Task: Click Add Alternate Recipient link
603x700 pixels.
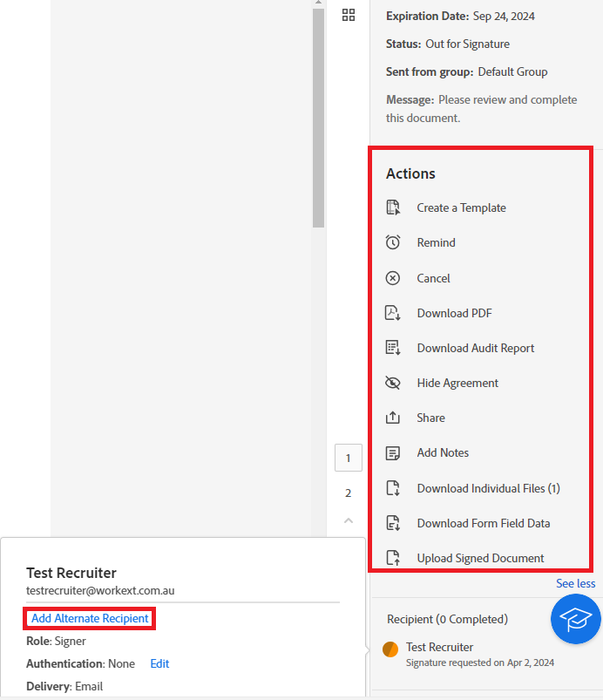Action: pyautogui.click(x=90, y=618)
